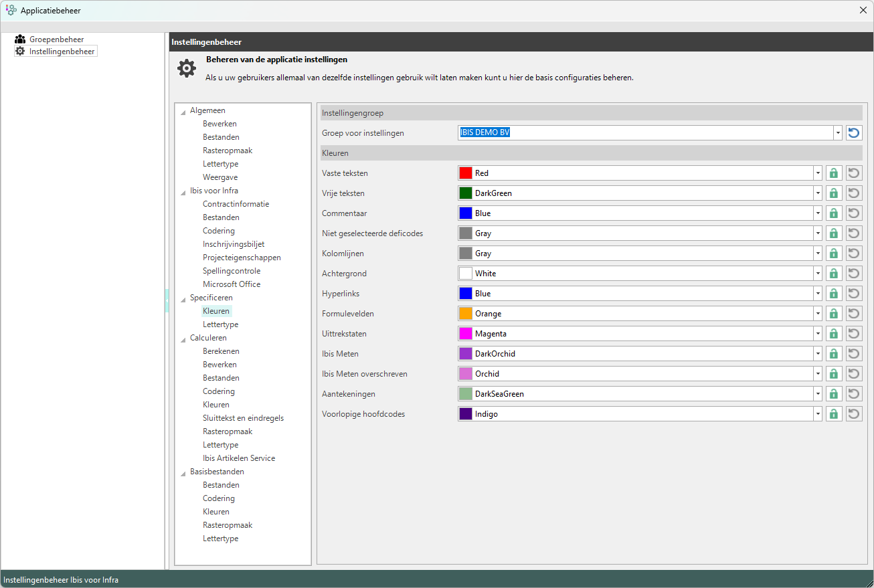This screenshot has height=588, width=874.
Task: Refresh the Groep voor instellingen selection
Action: tap(853, 133)
